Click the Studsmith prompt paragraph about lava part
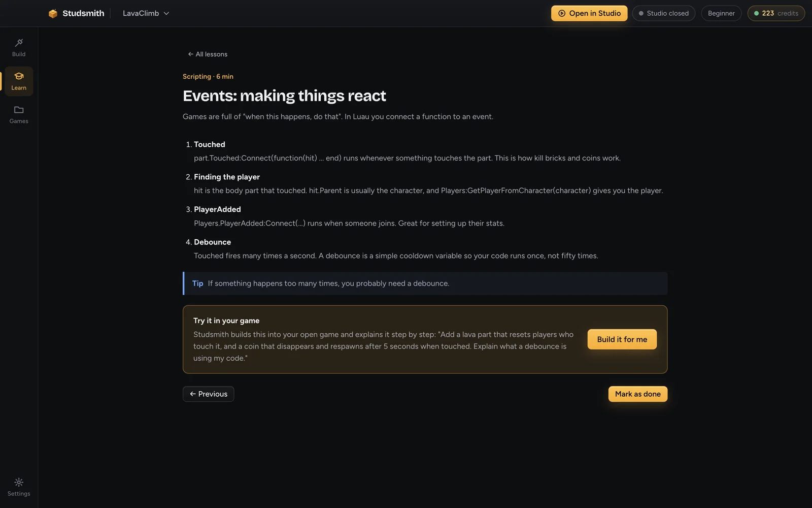Viewport: 812px width, 508px height. [384, 346]
